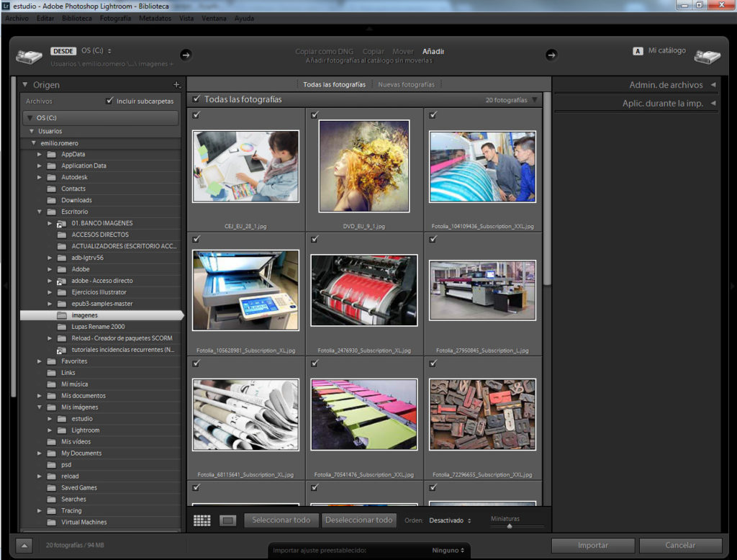The image size is (737, 560).
Task: Switch to Nuevas fotografías tab
Action: (x=406, y=84)
